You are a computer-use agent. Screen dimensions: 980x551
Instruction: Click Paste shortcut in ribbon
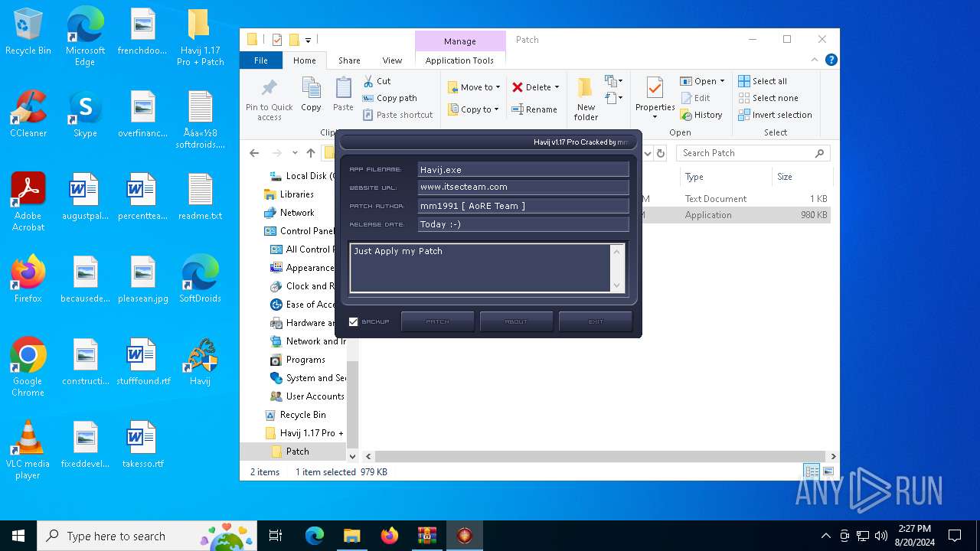point(398,115)
